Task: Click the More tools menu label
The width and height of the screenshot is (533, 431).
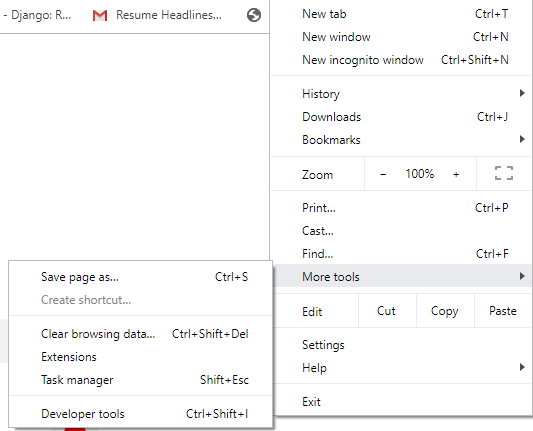Action: pos(331,277)
